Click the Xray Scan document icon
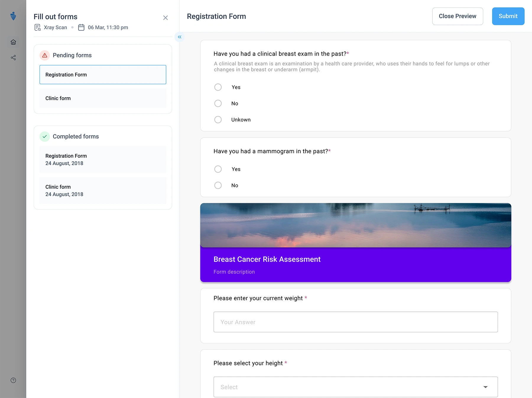 (38, 27)
